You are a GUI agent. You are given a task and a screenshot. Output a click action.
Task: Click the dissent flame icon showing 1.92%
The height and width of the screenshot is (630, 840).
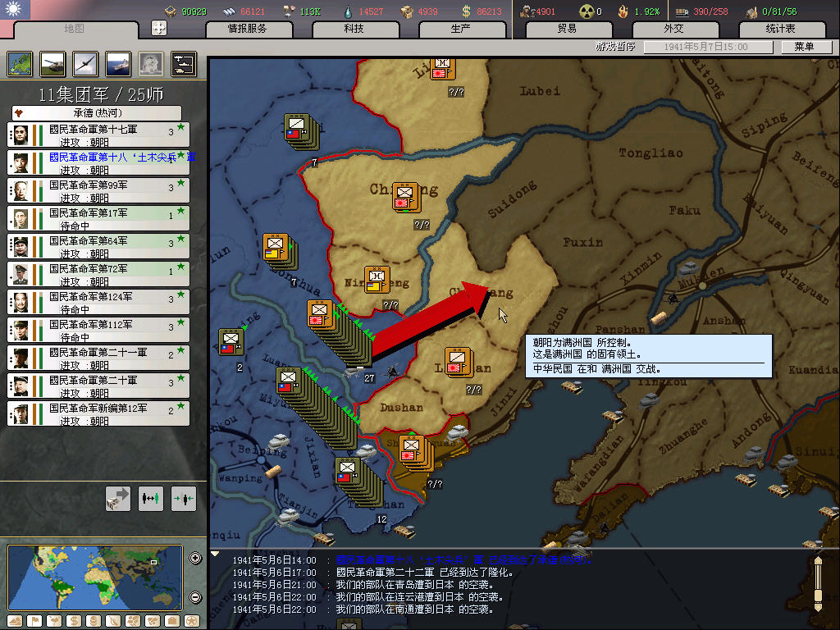pos(623,11)
